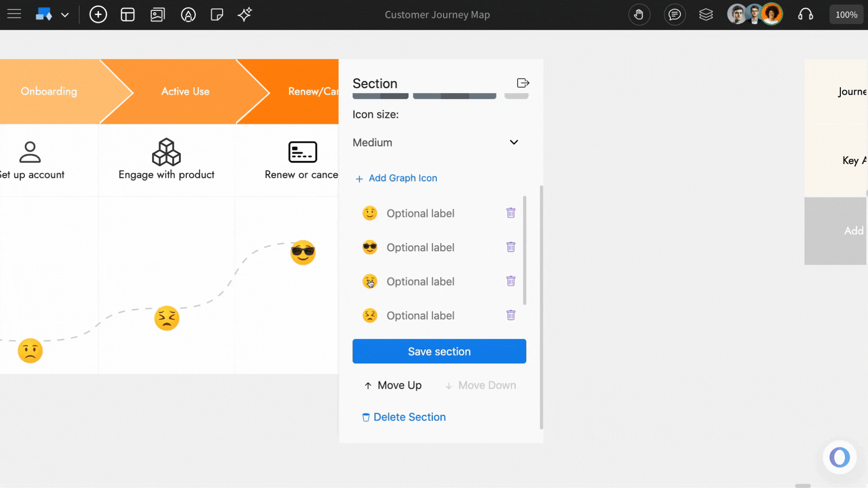Click Add Graph Icon
Screen dimensions: 868x488
[396, 178]
